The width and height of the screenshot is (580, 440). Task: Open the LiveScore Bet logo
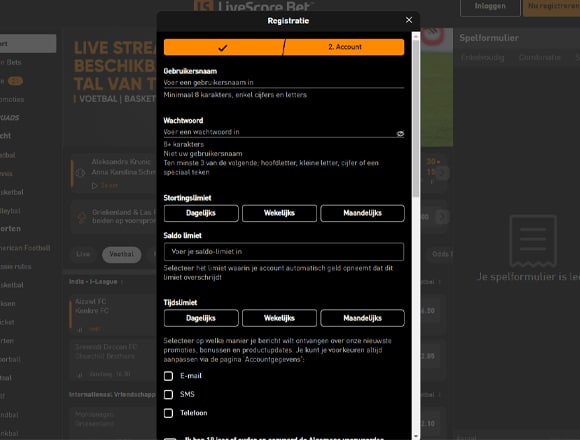[254, 6]
